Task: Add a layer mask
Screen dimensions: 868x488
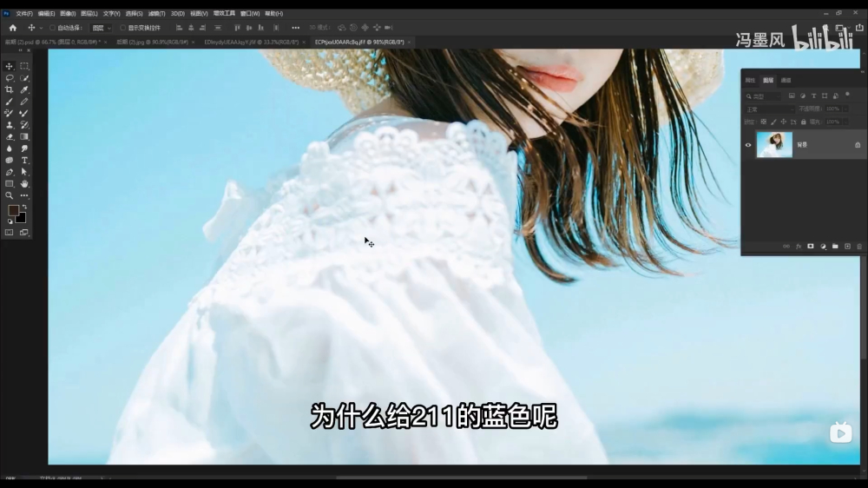Action: tap(811, 247)
